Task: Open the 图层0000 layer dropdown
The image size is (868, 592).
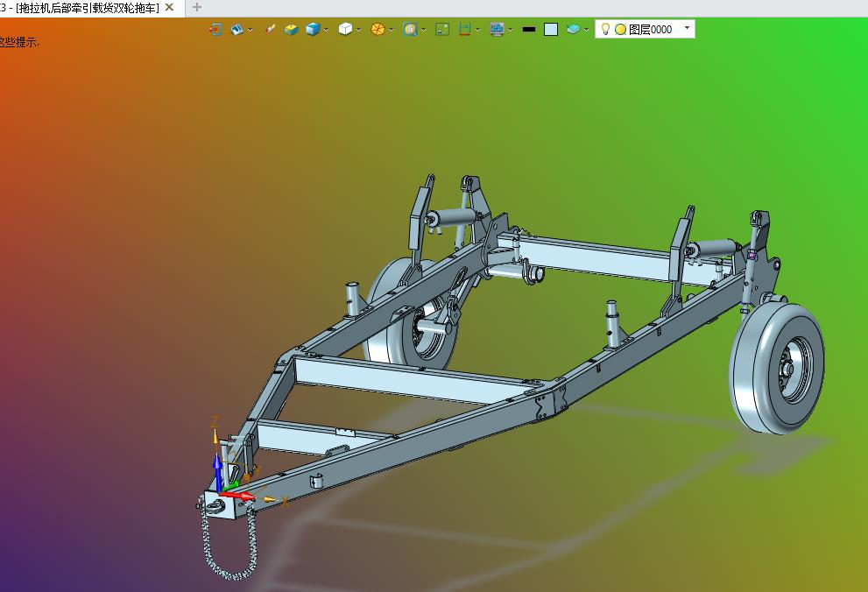Action: coord(687,28)
